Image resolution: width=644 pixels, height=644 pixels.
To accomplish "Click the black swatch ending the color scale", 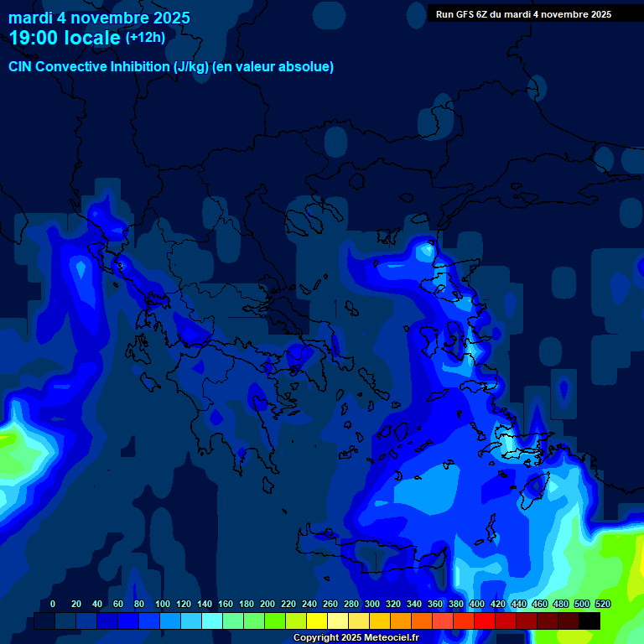I will [x=589, y=621].
